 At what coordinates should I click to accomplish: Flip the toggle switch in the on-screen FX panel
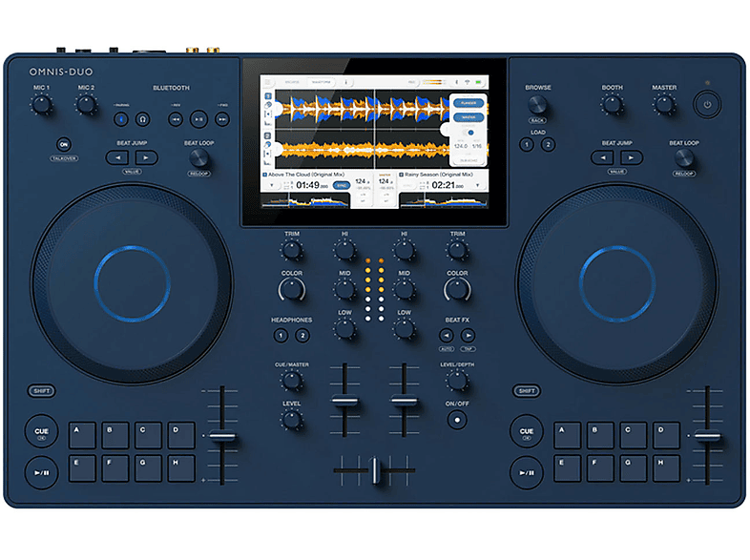(469, 133)
